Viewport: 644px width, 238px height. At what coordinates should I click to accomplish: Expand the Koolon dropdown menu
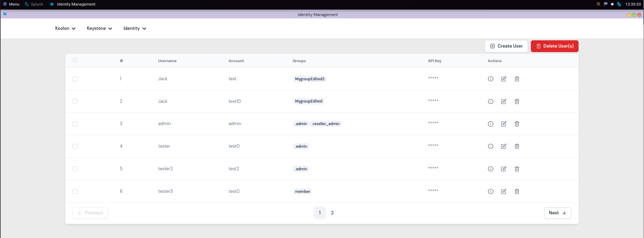(65, 28)
